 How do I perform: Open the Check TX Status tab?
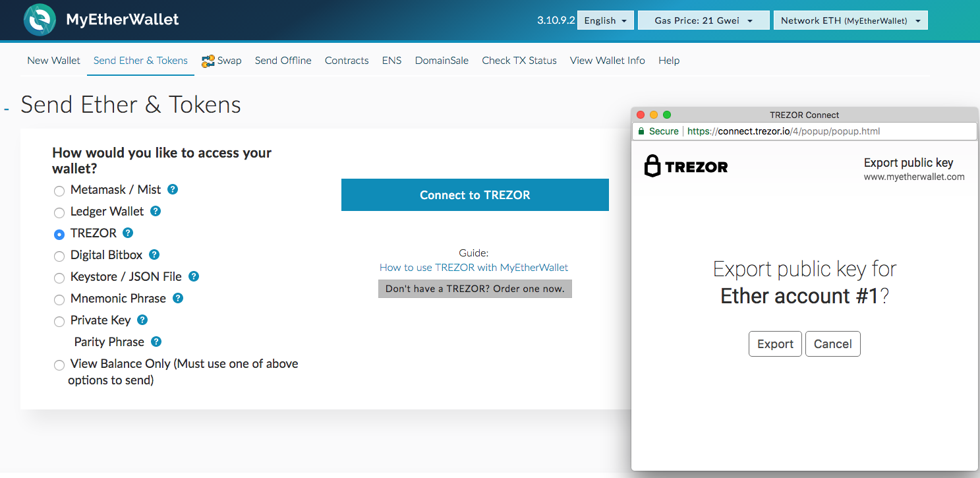(x=519, y=61)
